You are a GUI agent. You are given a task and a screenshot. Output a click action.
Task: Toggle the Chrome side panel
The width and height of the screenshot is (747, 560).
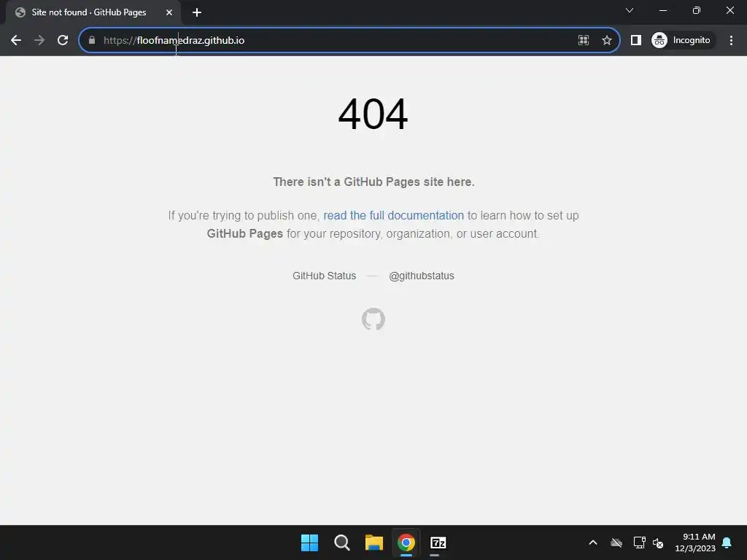coord(635,41)
